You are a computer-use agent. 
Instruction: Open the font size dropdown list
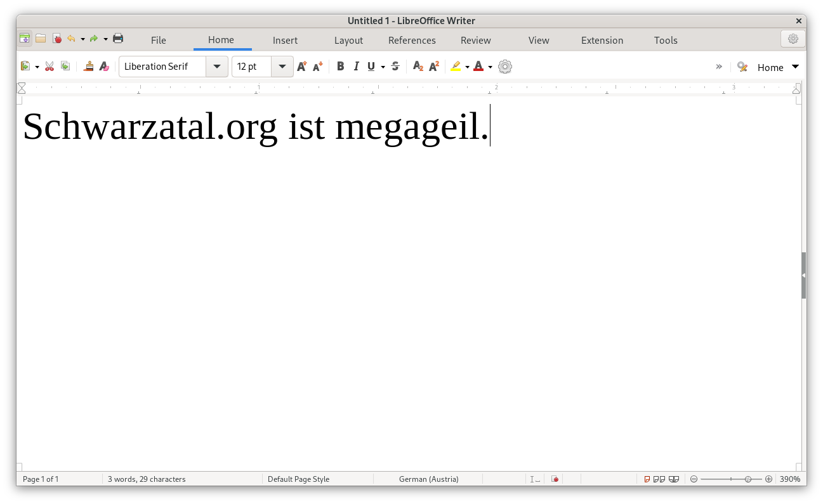(282, 67)
